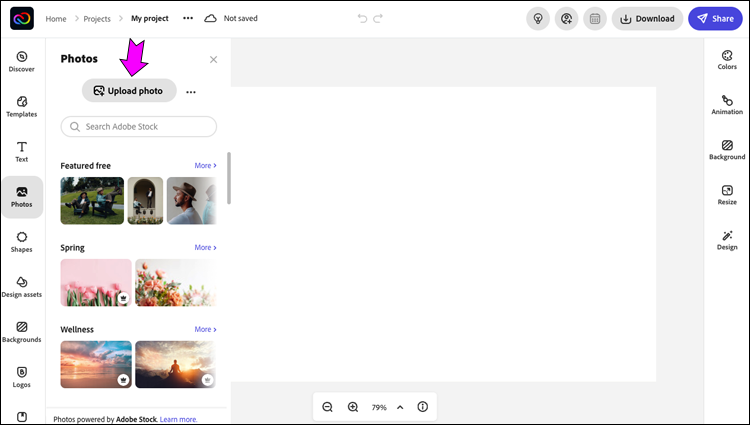Open more options beside Upload photo

pyautogui.click(x=191, y=92)
